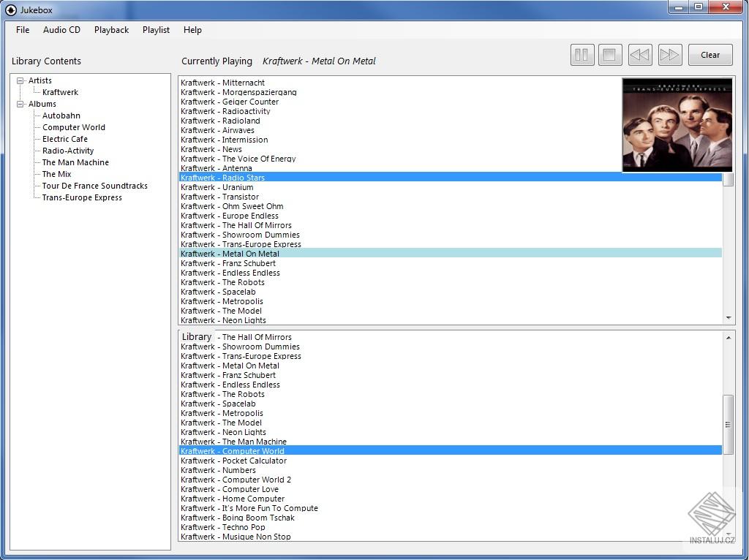The image size is (749, 560).
Task: Select Uranium in the playlist
Action: point(217,187)
